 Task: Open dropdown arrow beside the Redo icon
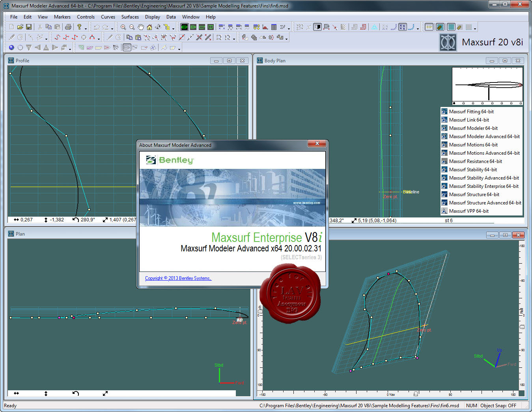coord(112,28)
